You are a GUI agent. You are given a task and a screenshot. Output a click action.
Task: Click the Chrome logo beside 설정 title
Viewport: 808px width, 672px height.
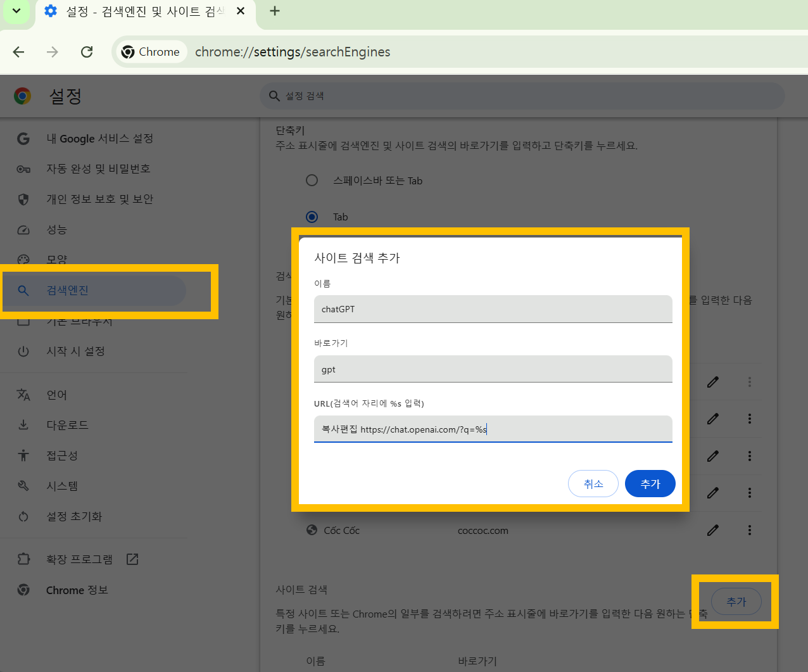(22, 96)
